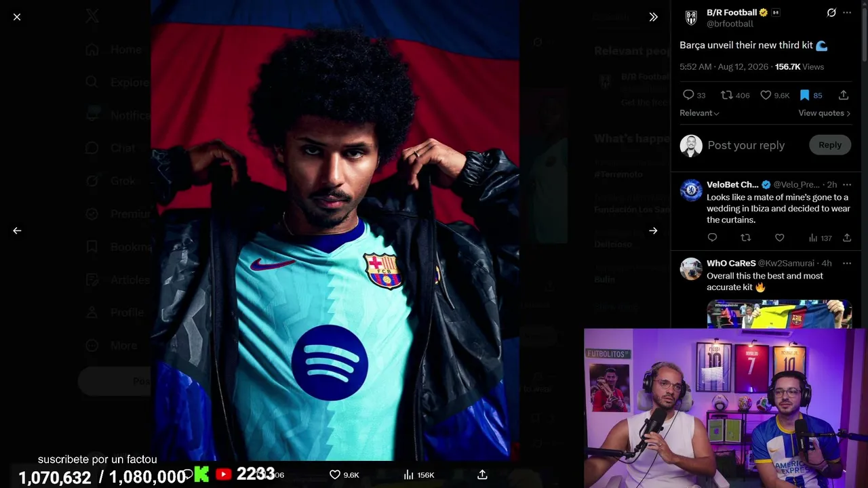Open the VeloBet account avatar
This screenshot has width=868, height=488.
pyautogui.click(x=691, y=190)
